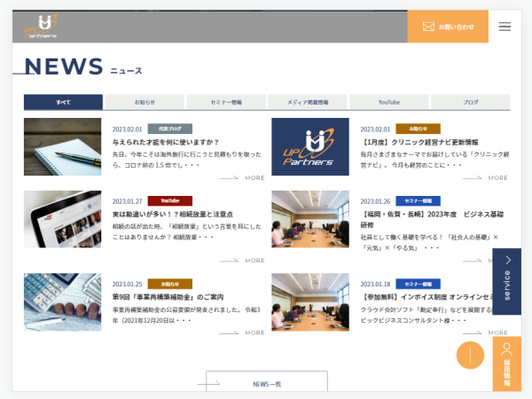Screen dimensions: 532x399
Task: Open the NEWS一覧 button
Action: (x=267, y=381)
